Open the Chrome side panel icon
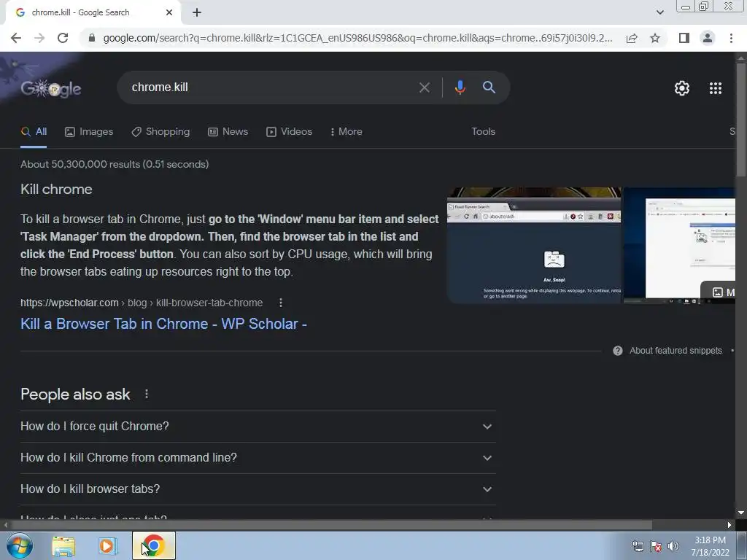The width and height of the screenshot is (747, 560). coord(684,38)
